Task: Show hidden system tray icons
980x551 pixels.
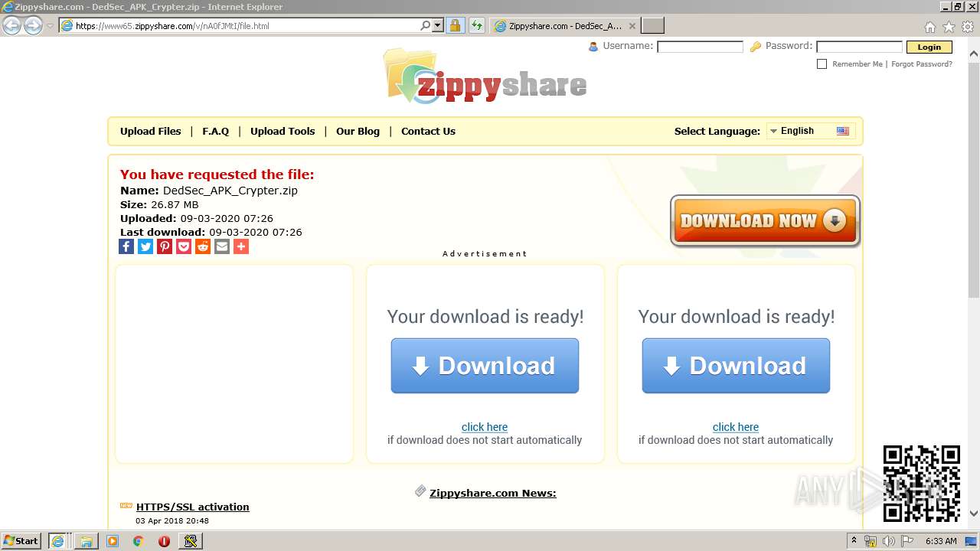Action: [x=854, y=541]
